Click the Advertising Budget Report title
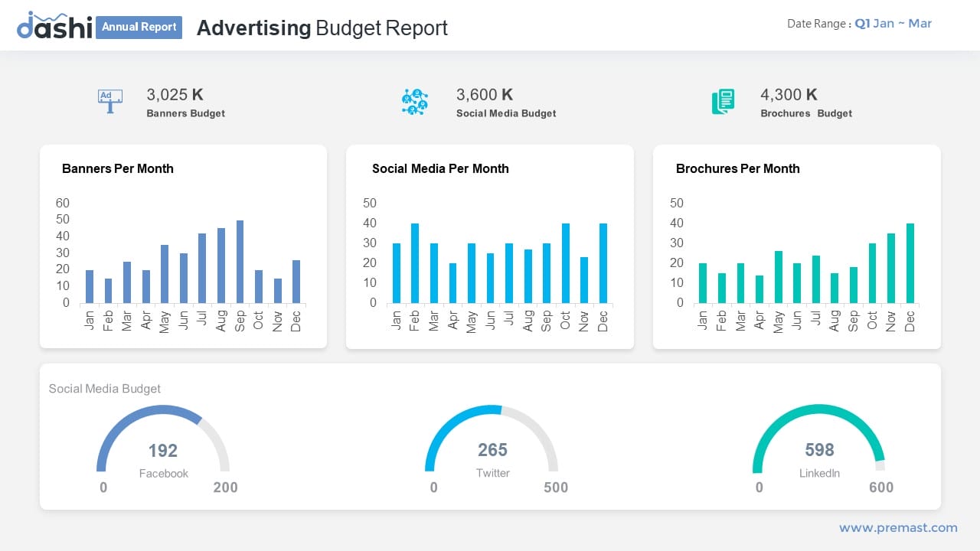The height and width of the screenshot is (551, 980). (x=322, y=28)
